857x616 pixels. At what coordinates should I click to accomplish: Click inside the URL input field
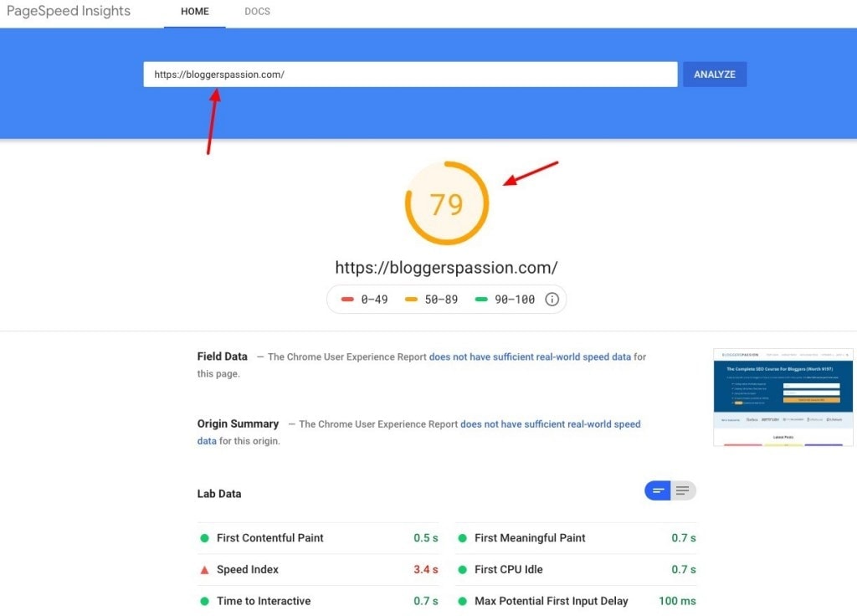coord(409,74)
